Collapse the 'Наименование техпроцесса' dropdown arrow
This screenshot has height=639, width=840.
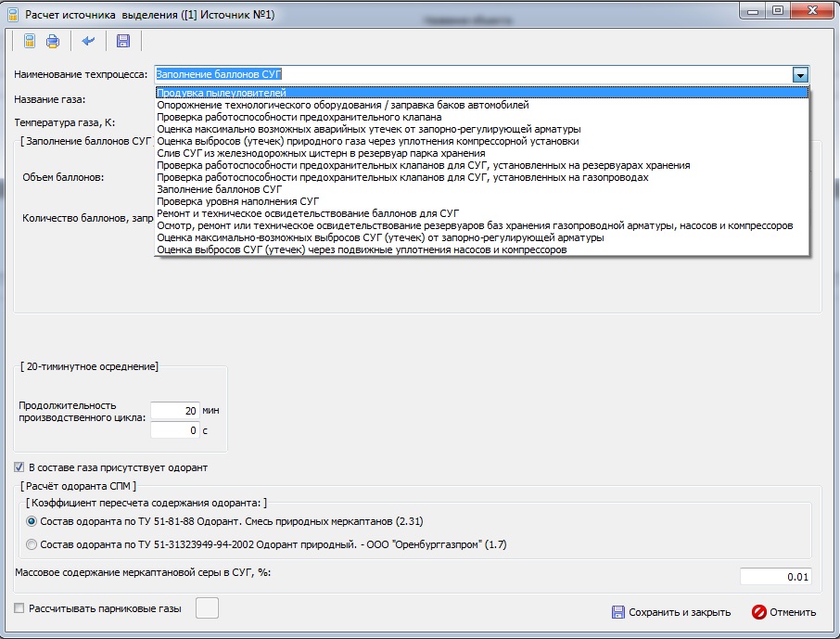coord(800,75)
